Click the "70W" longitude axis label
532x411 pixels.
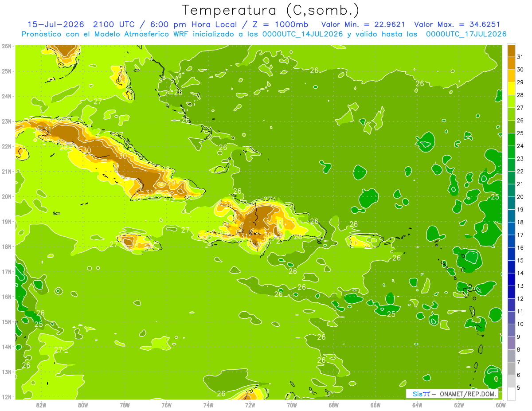coord(292,405)
